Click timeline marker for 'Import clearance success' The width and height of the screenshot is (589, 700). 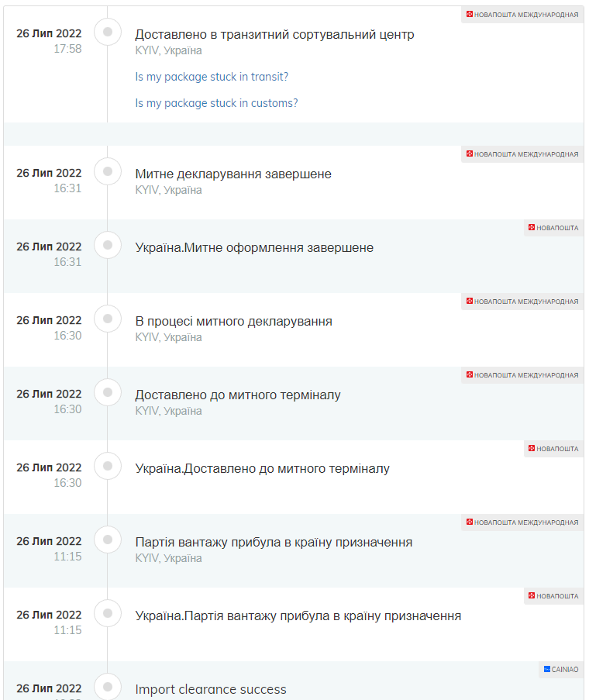[108, 687]
